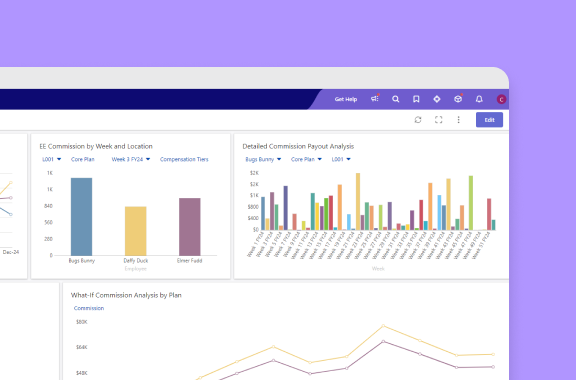
Task: Open the user profile avatar
Action: (501, 99)
